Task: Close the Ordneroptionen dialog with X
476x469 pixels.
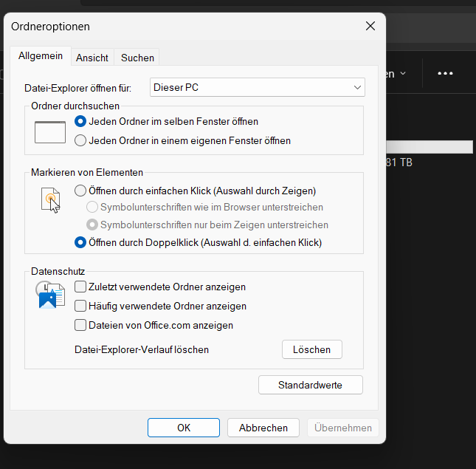Action: 370,26
